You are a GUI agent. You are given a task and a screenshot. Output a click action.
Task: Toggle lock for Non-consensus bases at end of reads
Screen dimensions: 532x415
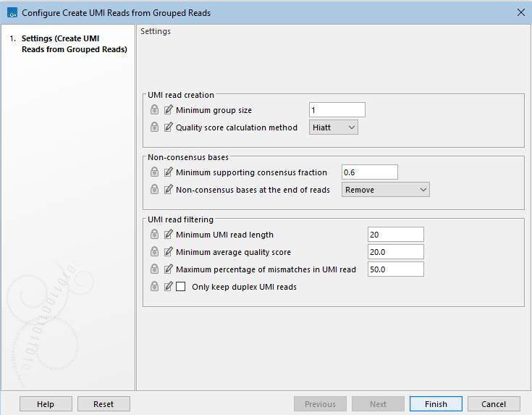pos(154,190)
